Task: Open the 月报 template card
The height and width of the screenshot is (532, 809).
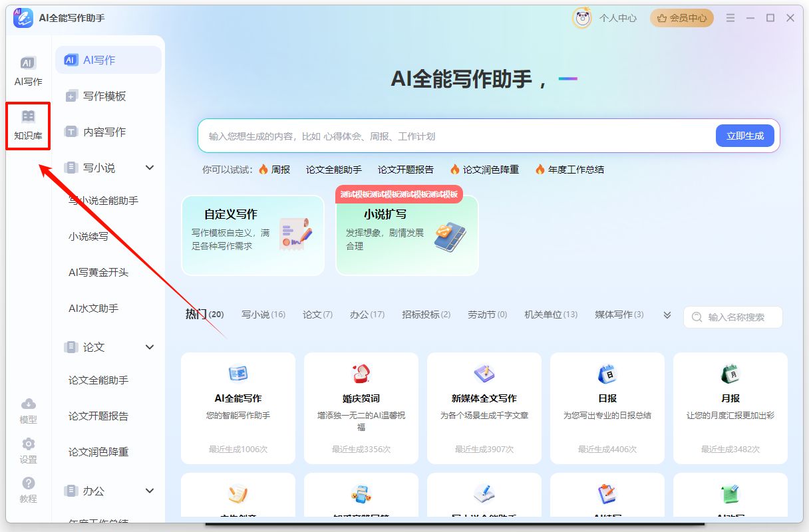Action: click(730, 408)
